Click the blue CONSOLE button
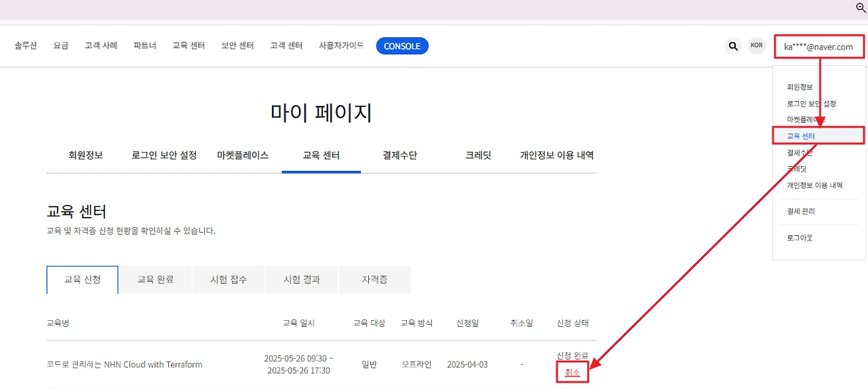Screen dimensions: 868x392 point(402,46)
